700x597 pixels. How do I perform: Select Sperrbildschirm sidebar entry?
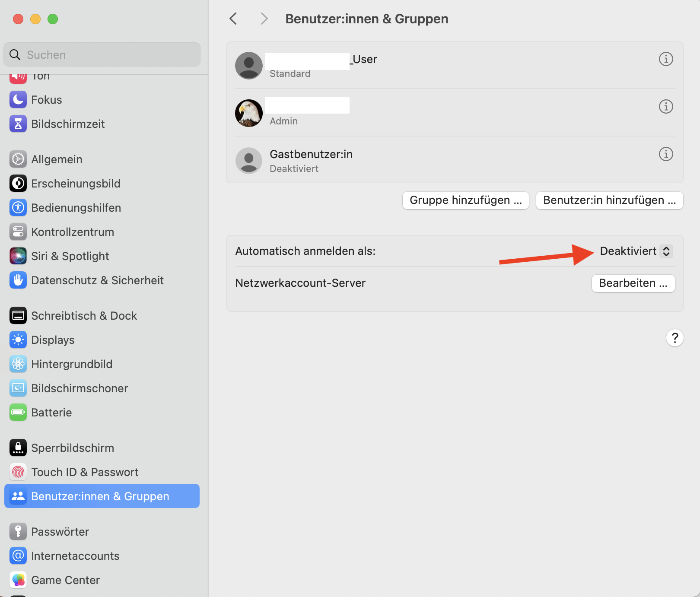pos(102,448)
